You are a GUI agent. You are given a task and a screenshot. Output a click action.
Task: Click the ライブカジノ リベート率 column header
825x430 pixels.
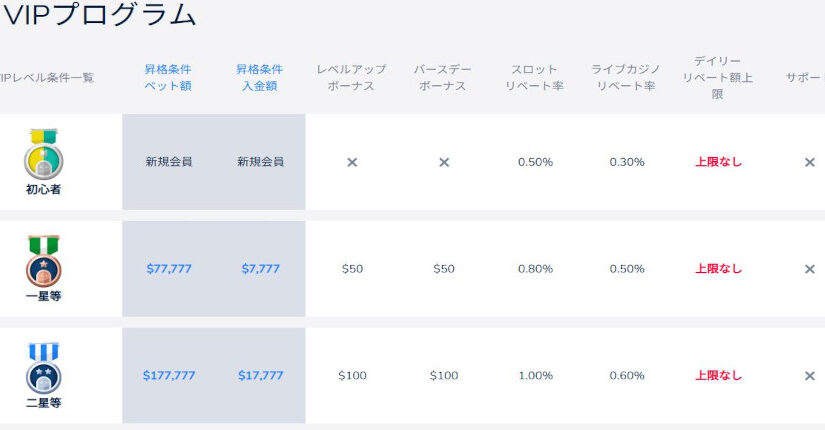[627, 78]
